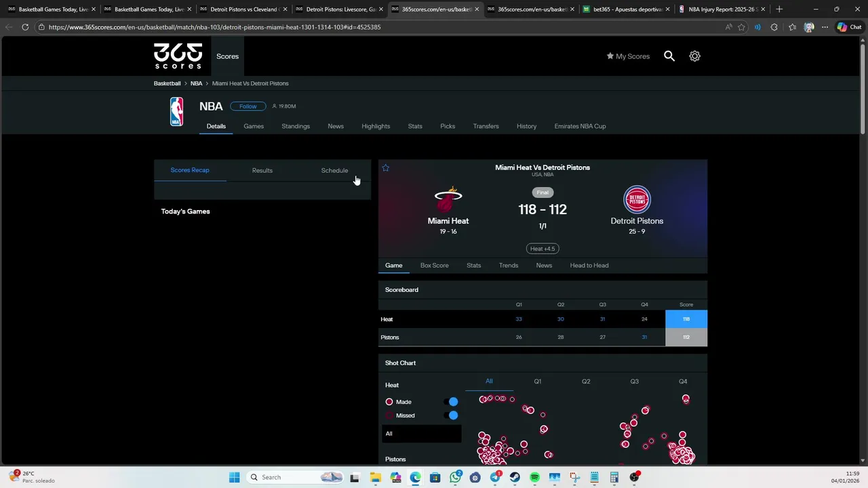
Task: Open Windows Start menu
Action: tap(234, 477)
